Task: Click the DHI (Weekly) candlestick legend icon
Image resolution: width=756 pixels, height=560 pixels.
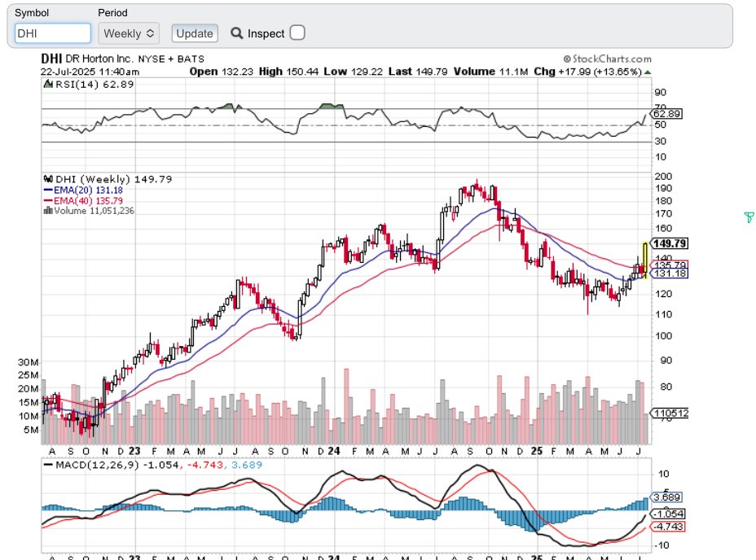Action: pyautogui.click(x=48, y=179)
